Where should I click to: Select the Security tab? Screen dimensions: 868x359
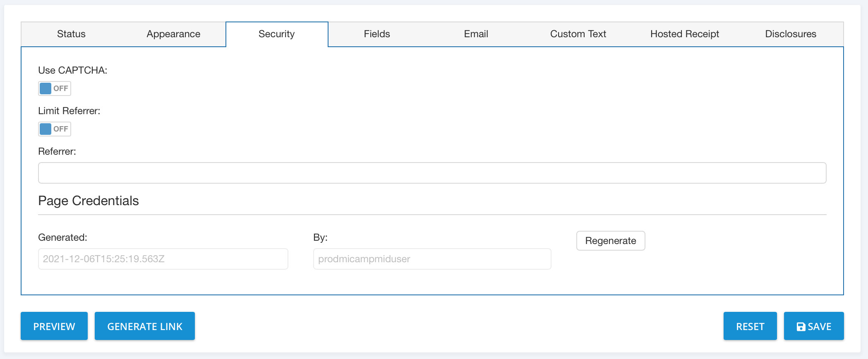coord(276,34)
